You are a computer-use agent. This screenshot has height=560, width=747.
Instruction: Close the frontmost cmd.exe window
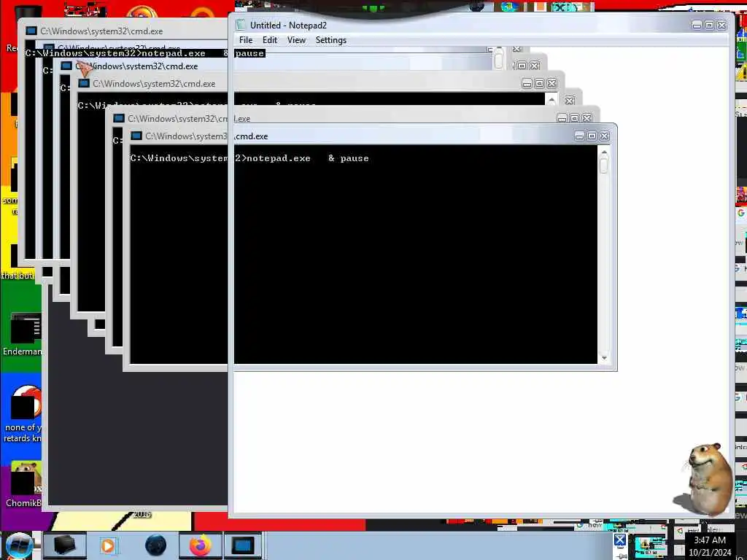coord(604,136)
